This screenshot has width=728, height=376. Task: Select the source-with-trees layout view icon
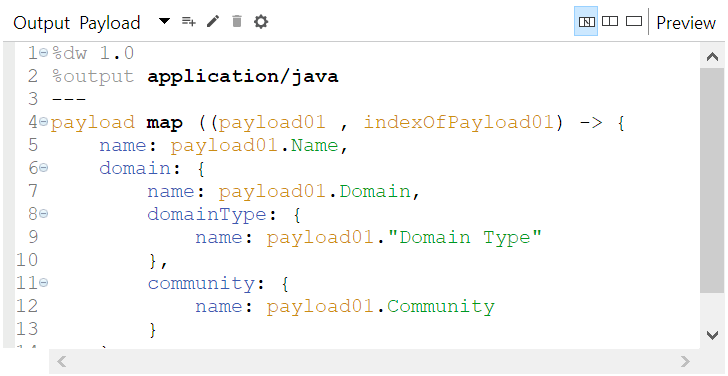click(586, 21)
